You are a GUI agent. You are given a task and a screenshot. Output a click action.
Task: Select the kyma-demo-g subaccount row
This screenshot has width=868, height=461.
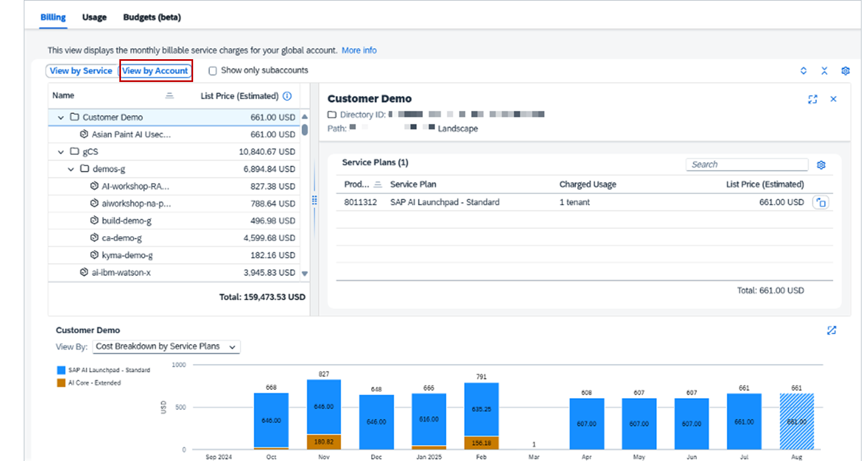174,255
